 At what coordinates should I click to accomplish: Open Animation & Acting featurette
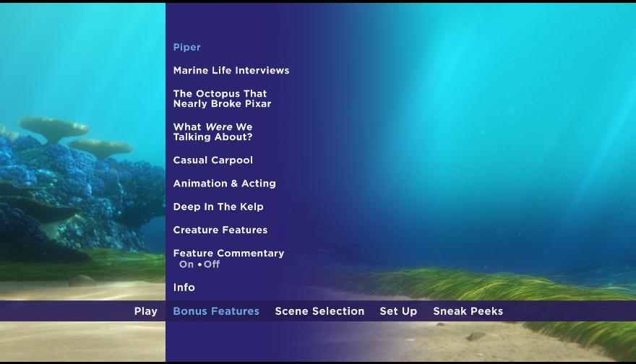[x=224, y=183]
